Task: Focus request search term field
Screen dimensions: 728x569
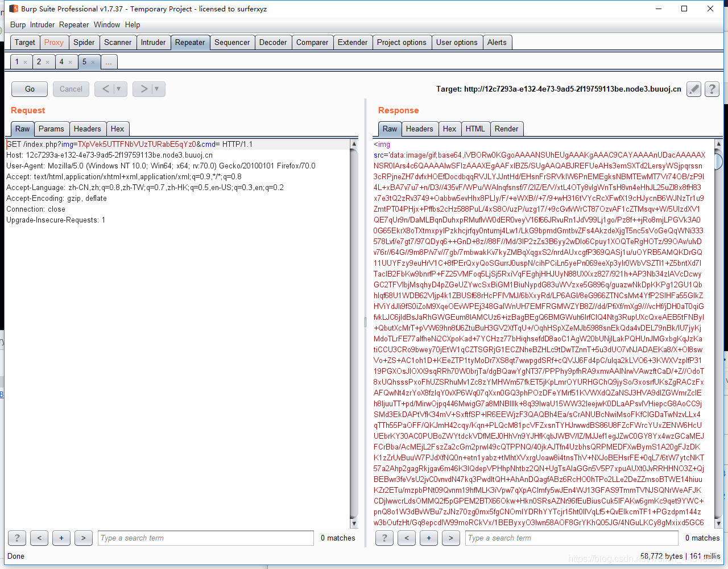Action: [206, 538]
